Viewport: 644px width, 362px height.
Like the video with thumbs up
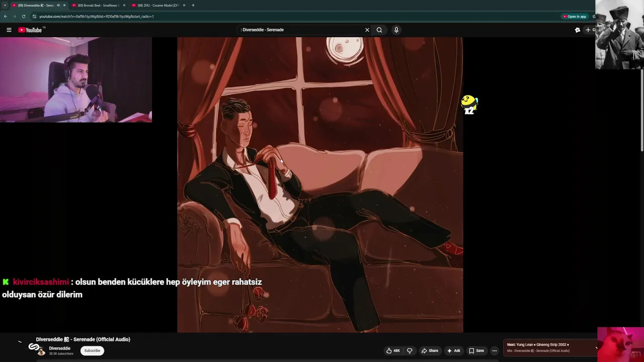[x=393, y=350]
